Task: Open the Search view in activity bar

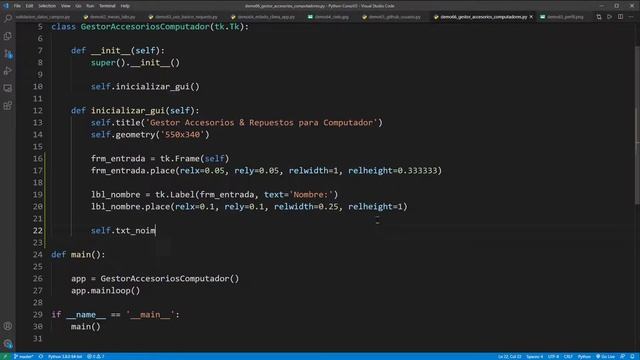Action: (x=8, y=18)
